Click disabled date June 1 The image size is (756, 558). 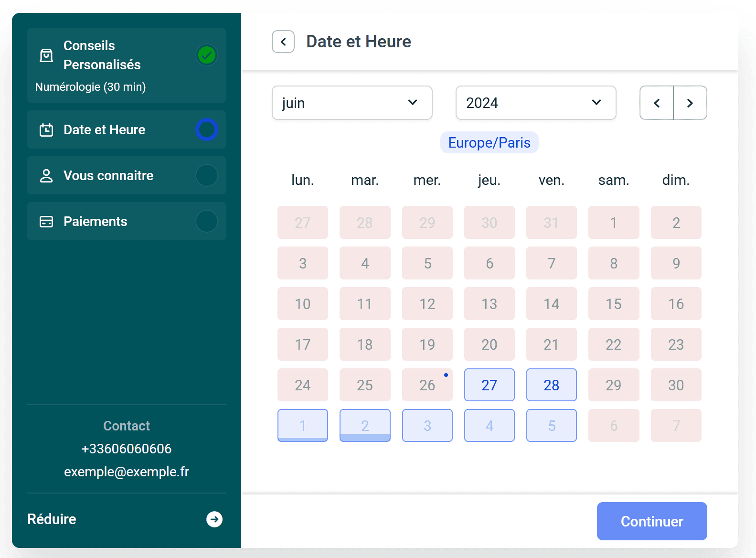pos(614,222)
